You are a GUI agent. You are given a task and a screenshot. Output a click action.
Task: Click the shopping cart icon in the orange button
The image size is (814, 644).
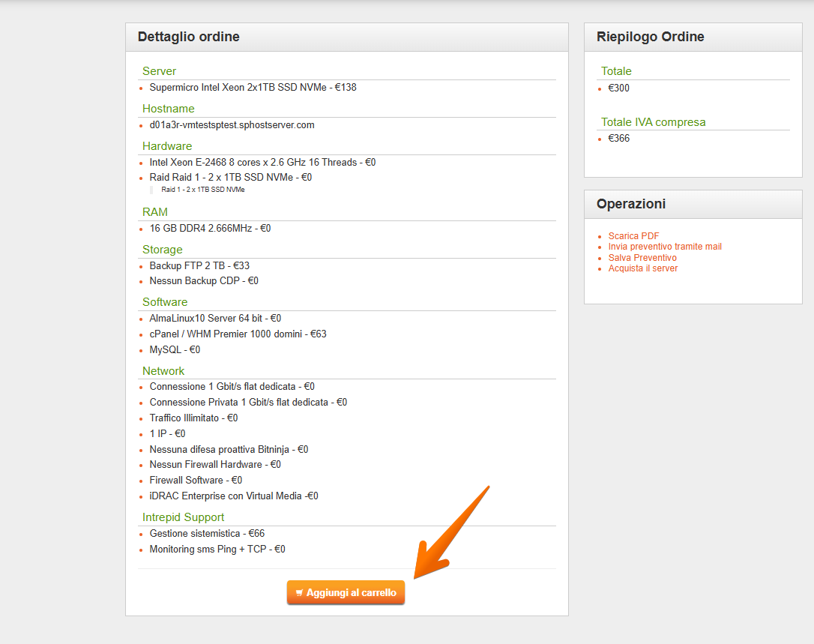(x=300, y=593)
